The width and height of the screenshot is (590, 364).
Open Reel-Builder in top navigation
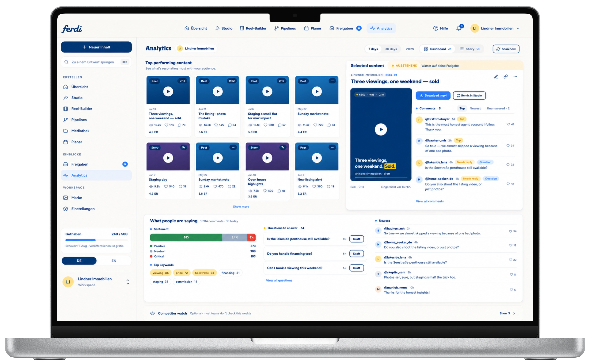click(x=253, y=28)
